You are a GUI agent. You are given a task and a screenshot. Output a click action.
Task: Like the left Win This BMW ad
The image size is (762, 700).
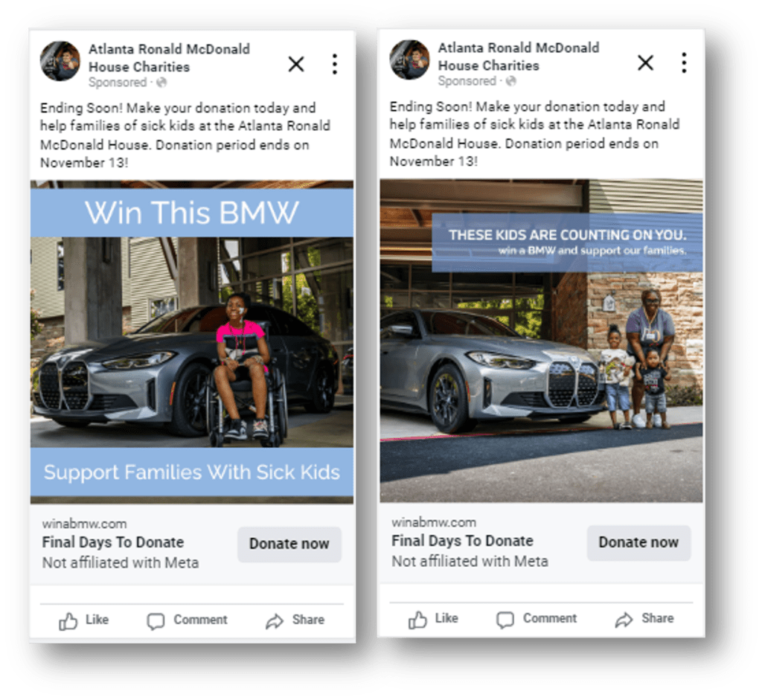(x=83, y=620)
